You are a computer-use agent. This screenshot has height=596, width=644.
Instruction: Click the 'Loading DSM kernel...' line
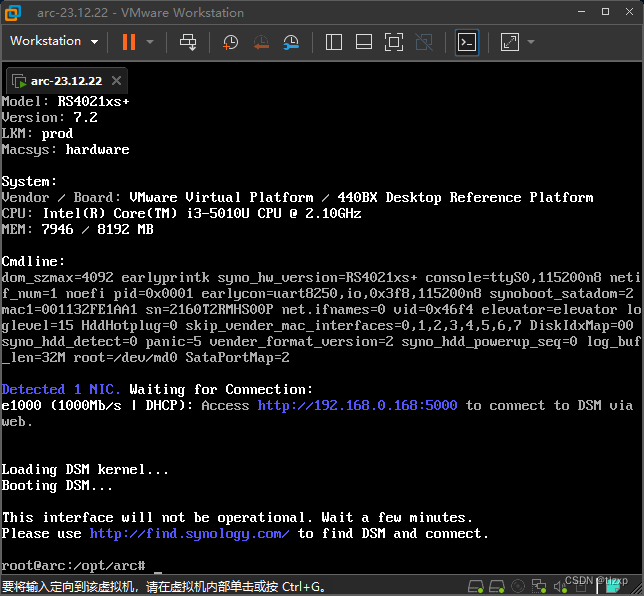pyautogui.click(x=85, y=469)
